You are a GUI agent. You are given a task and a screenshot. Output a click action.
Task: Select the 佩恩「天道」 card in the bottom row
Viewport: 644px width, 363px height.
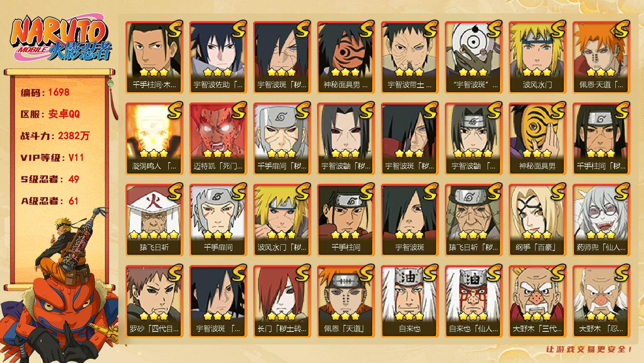click(345, 301)
